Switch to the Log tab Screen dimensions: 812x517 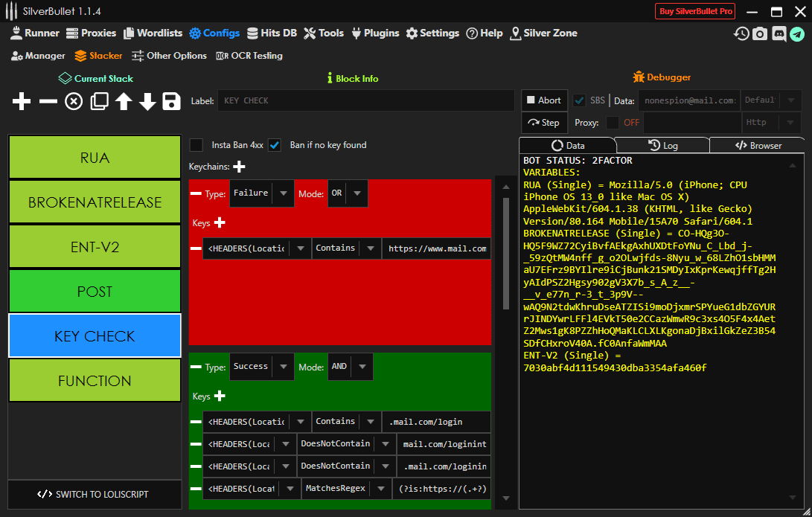coord(663,146)
